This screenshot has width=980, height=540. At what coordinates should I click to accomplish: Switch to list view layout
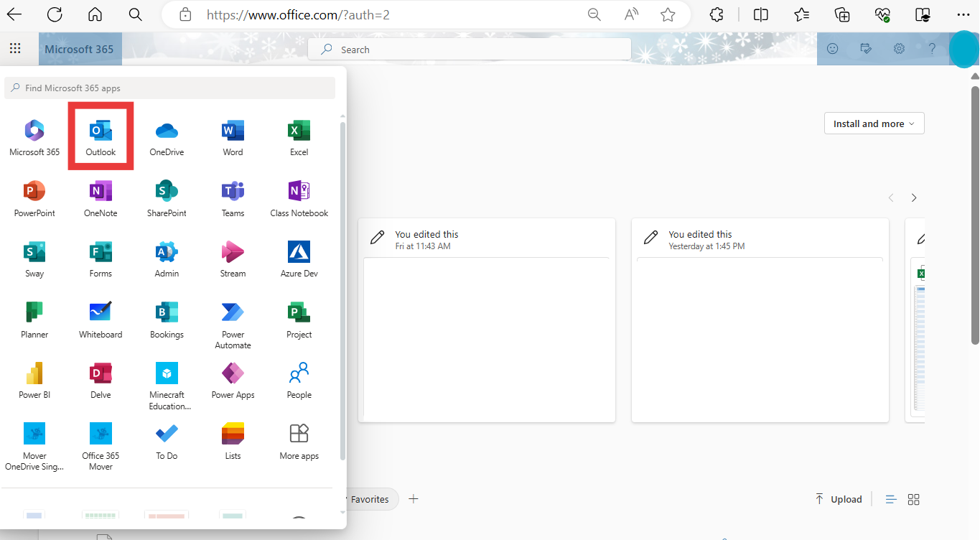point(890,499)
